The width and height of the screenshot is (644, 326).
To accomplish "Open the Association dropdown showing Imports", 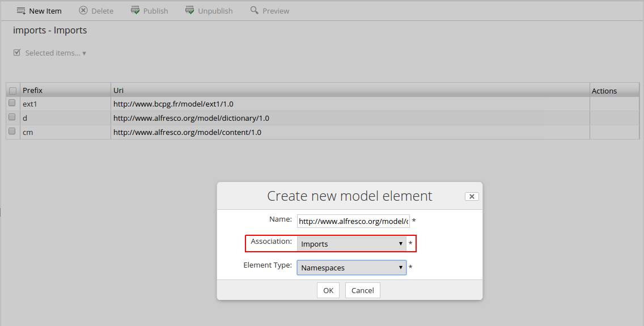I will [351, 244].
